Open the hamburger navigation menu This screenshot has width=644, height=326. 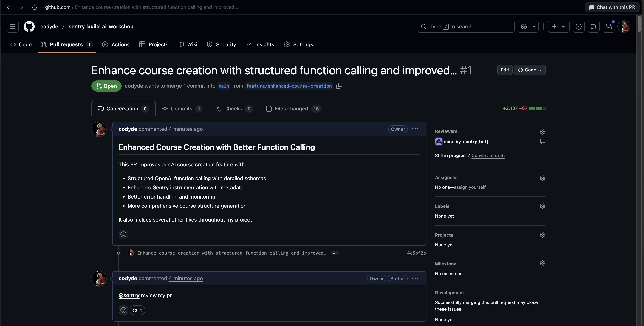13,27
